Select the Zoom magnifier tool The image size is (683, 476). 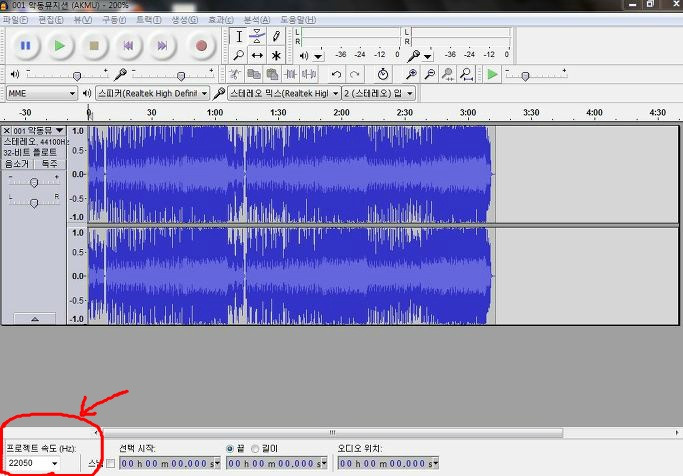(x=239, y=55)
